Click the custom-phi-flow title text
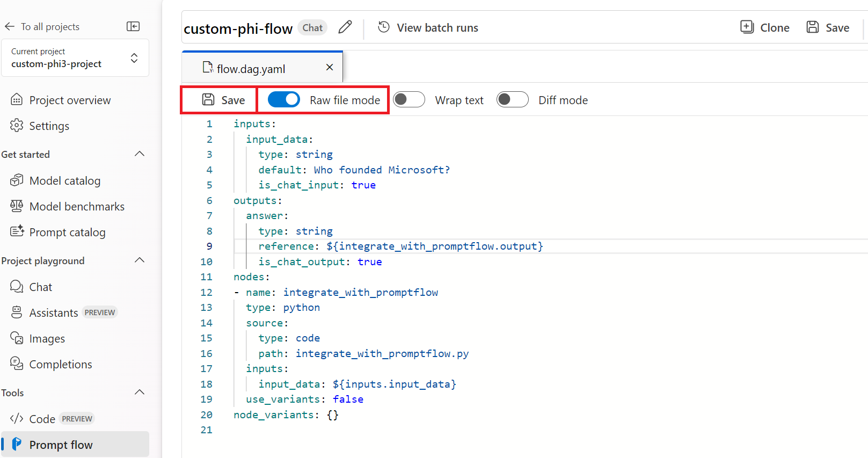Image resolution: width=868 pixels, height=458 pixels. coord(238,28)
